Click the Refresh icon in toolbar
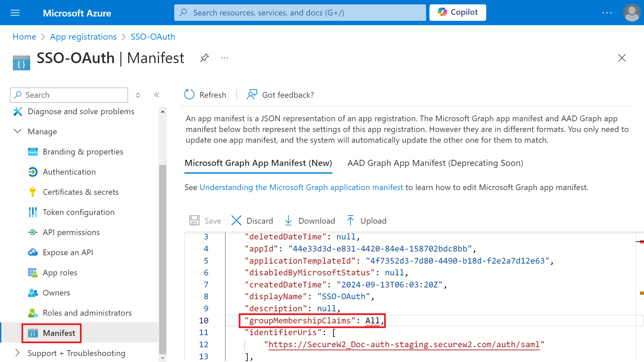This screenshot has height=362, width=644. click(190, 95)
